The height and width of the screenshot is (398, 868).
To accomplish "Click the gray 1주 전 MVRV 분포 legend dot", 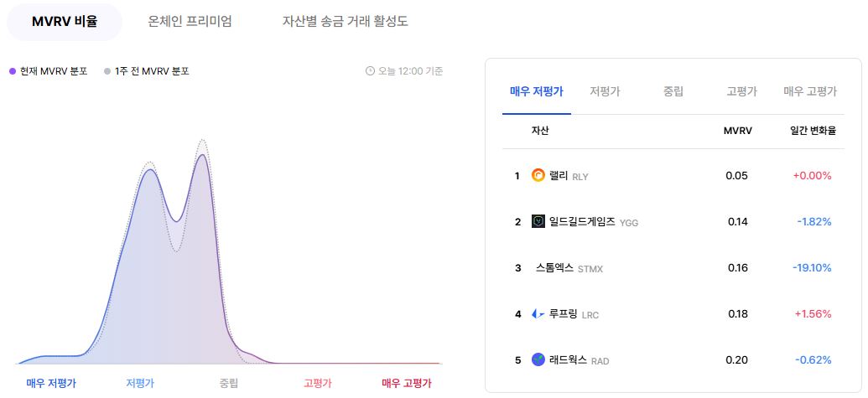I will 107,71.
